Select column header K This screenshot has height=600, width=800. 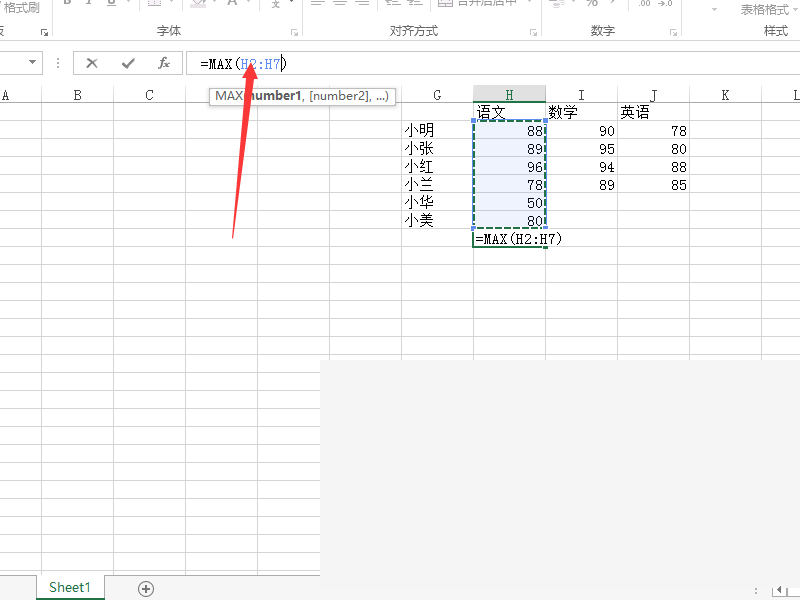pos(726,95)
